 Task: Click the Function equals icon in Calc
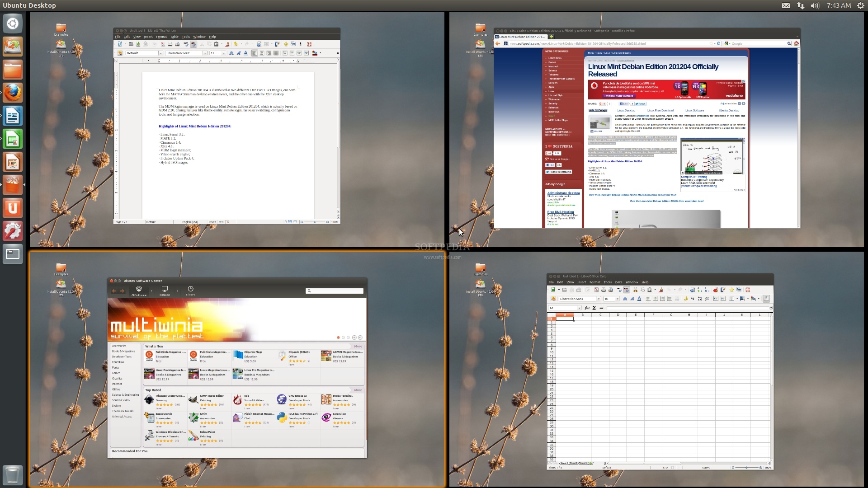pos(601,308)
